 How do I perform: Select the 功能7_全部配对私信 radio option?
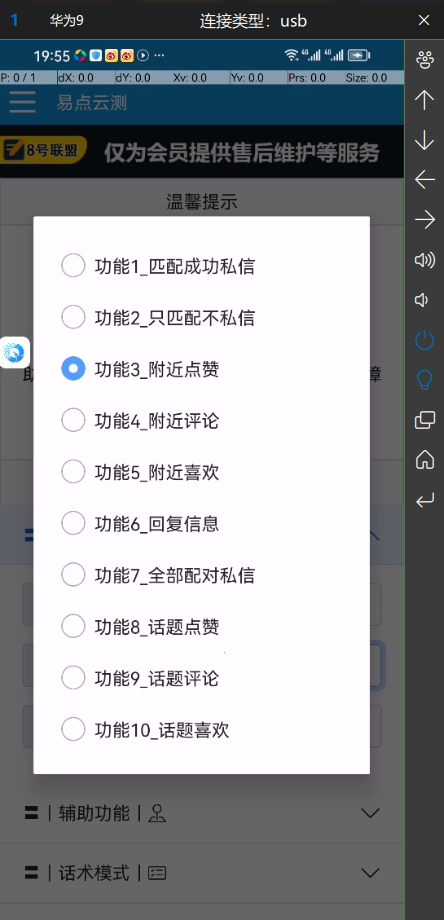click(158, 575)
